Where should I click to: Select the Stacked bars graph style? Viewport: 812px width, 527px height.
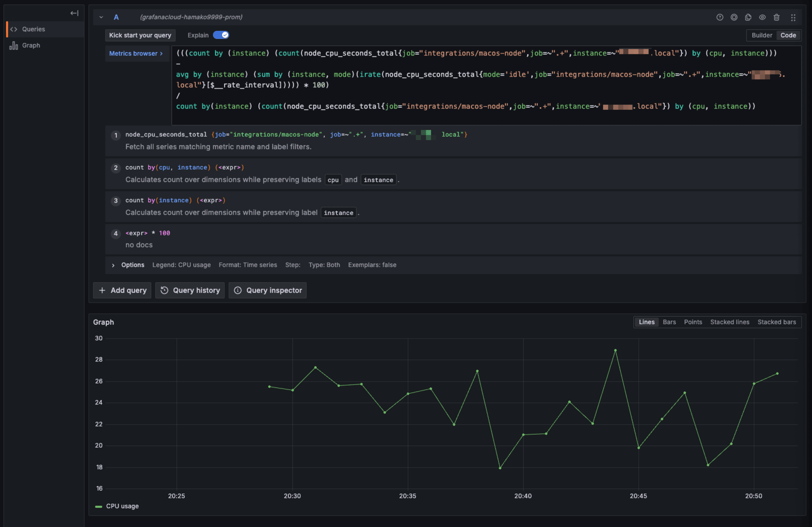pos(777,322)
